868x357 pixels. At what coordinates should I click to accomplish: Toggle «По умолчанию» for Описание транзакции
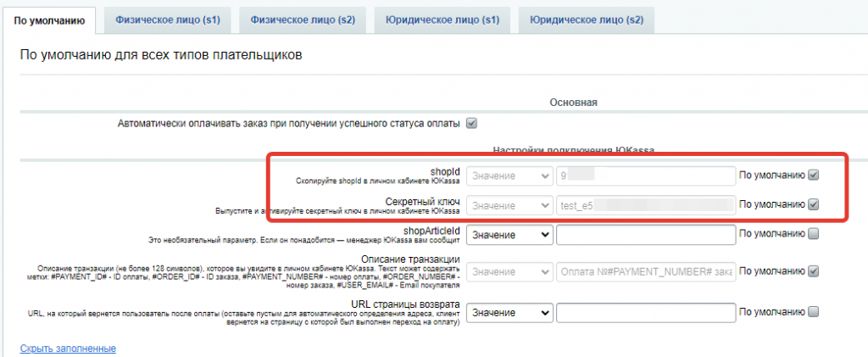point(814,271)
